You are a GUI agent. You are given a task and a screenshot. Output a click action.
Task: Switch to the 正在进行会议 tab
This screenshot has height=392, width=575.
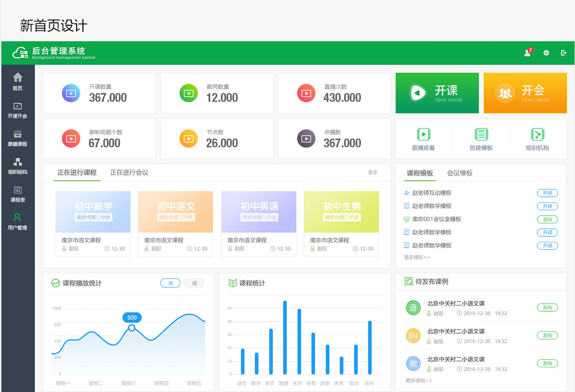coord(130,172)
